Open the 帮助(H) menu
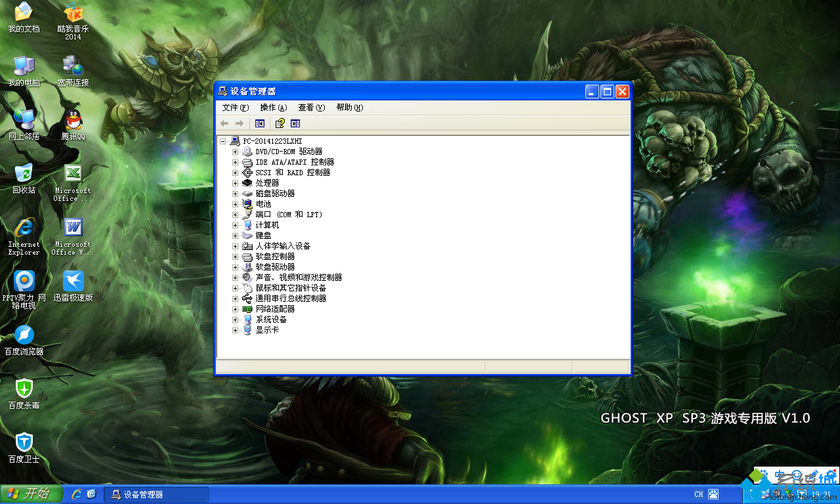This screenshot has width=840, height=504. click(x=350, y=108)
